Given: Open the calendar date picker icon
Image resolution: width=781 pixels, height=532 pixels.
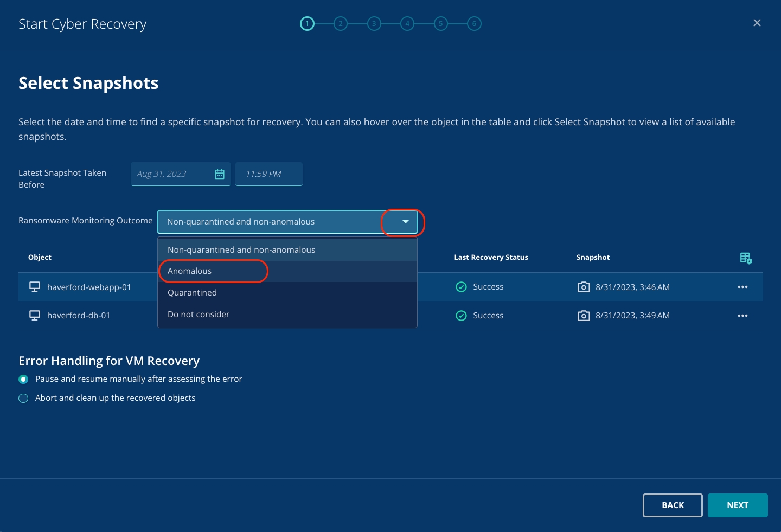Looking at the screenshot, I should coord(220,174).
